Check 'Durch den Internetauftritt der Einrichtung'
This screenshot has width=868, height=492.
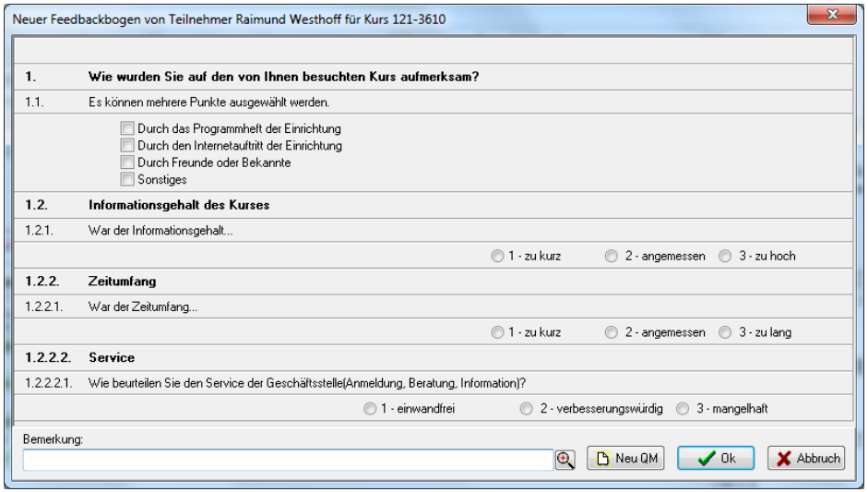(x=127, y=146)
